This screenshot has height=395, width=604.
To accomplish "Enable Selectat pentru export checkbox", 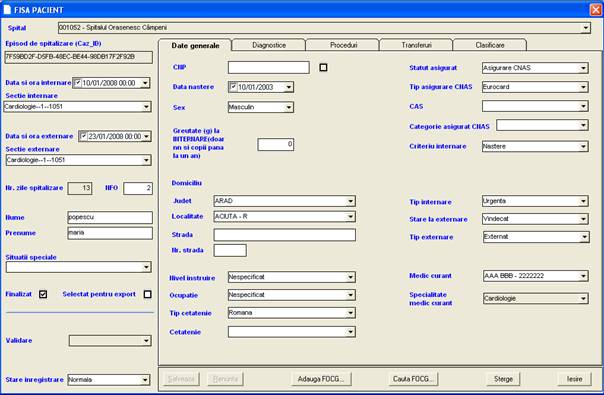I will tap(147, 294).
